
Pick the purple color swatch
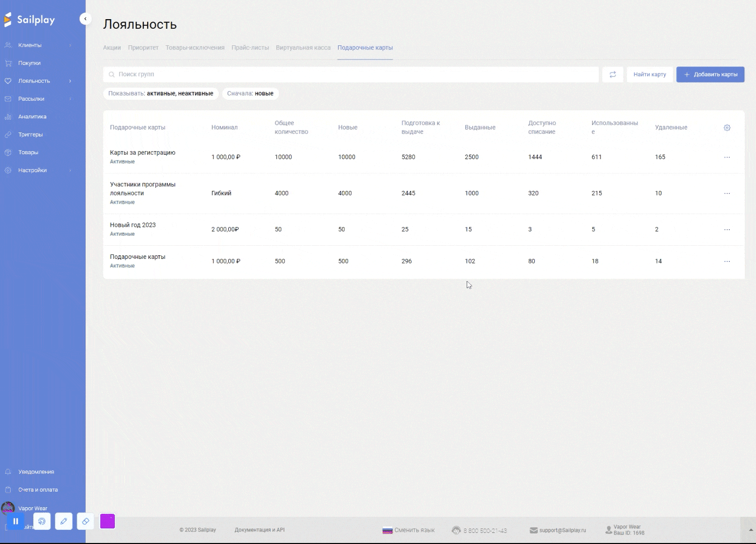107,521
